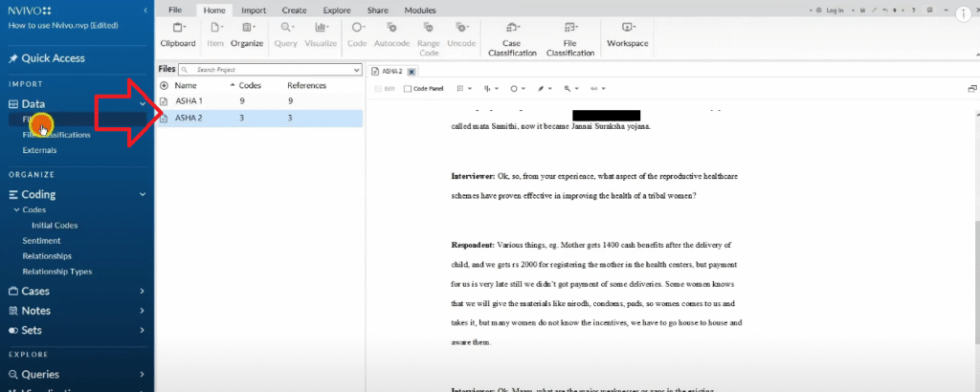Open Externals under Data
This screenshot has height=392, width=980.
[39, 150]
